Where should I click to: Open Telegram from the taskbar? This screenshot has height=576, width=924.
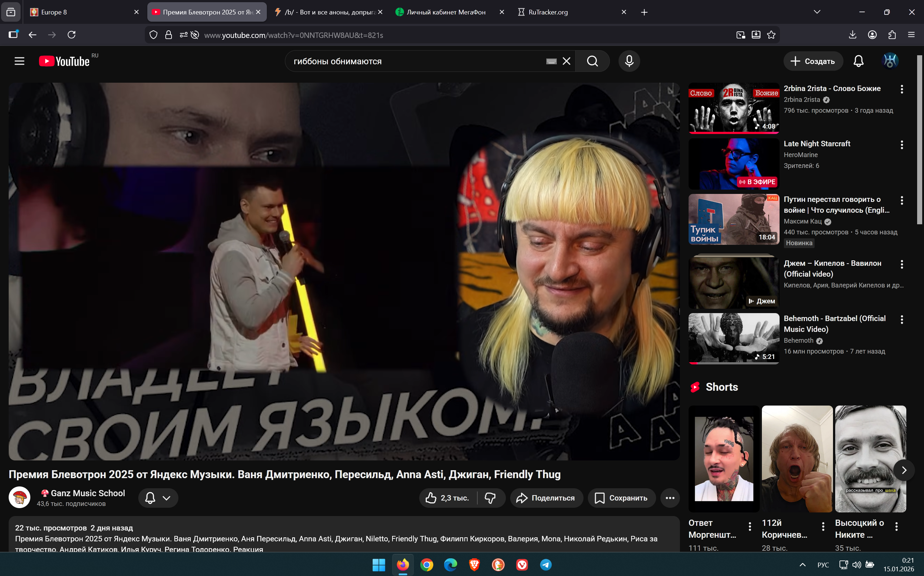[x=546, y=564]
